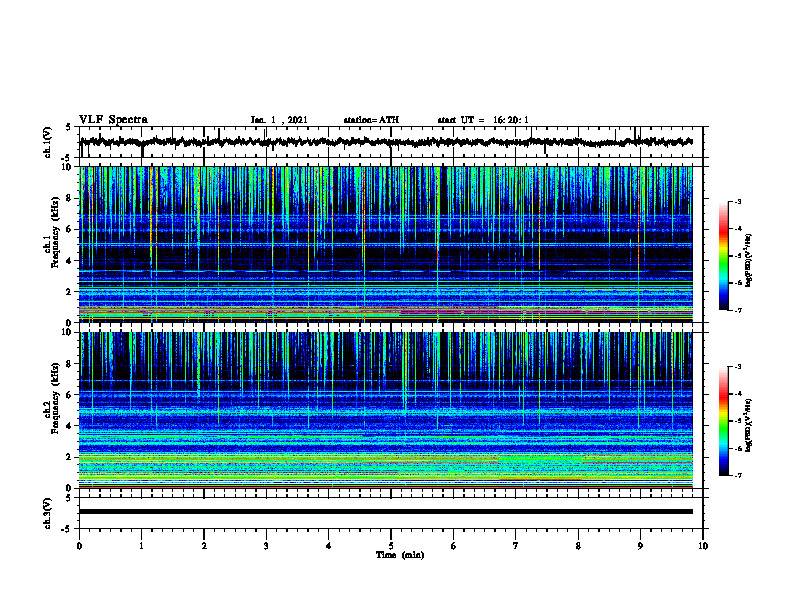Click the ch.1 voltage waveform trace
792x612 pixels.
(386, 142)
